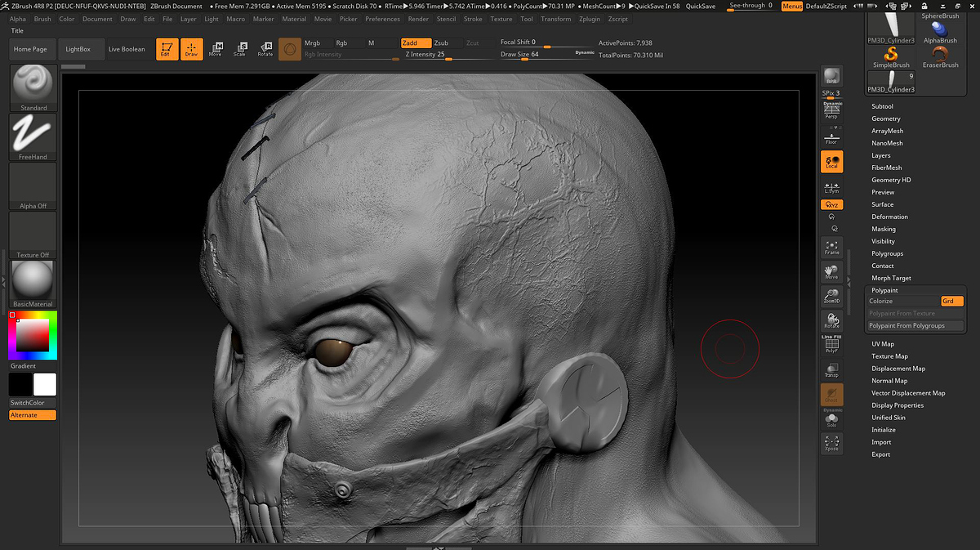Open the Zplugin menu
Screen dimensions: 980x550
pyautogui.click(x=589, y=19)
